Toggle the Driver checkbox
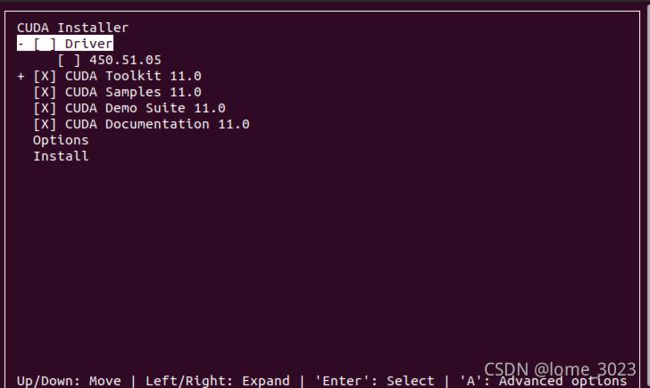The width and height of the screenshot is (650, 388). click(45, 44)
